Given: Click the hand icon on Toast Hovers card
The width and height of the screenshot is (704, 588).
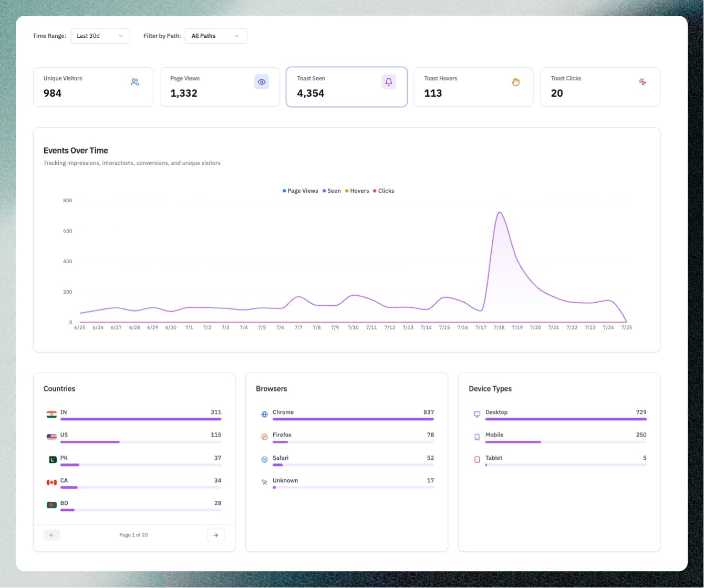Looking at the screenshot, I should [x=515, y=82].
